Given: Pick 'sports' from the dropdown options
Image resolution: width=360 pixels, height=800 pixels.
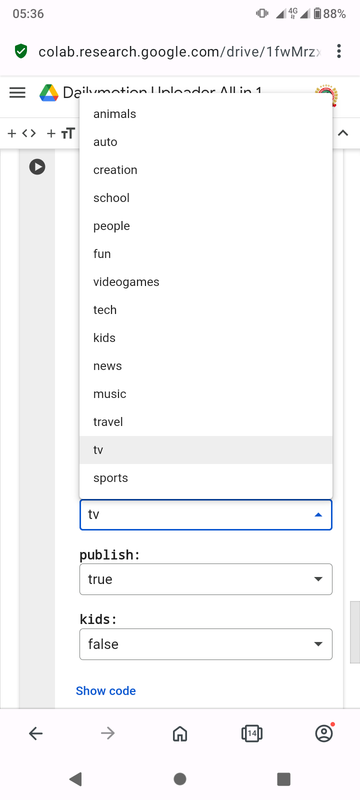Looking at the screenshot, I should coord(206,478).
